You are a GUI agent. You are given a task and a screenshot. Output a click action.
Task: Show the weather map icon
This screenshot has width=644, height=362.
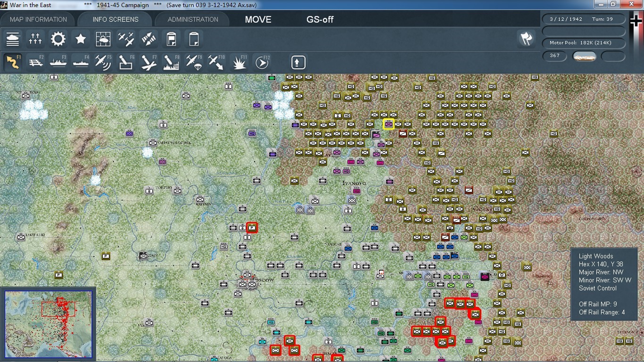103,39
